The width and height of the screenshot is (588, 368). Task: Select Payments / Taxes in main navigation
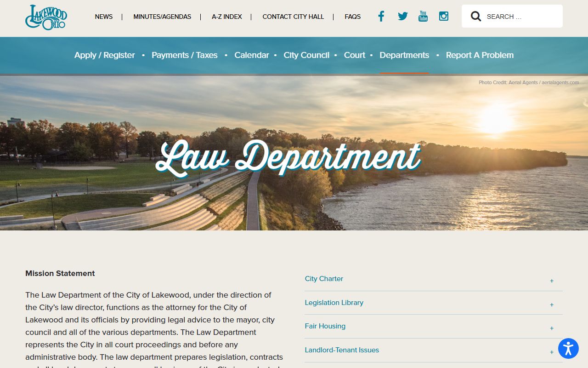coord(185,55)
